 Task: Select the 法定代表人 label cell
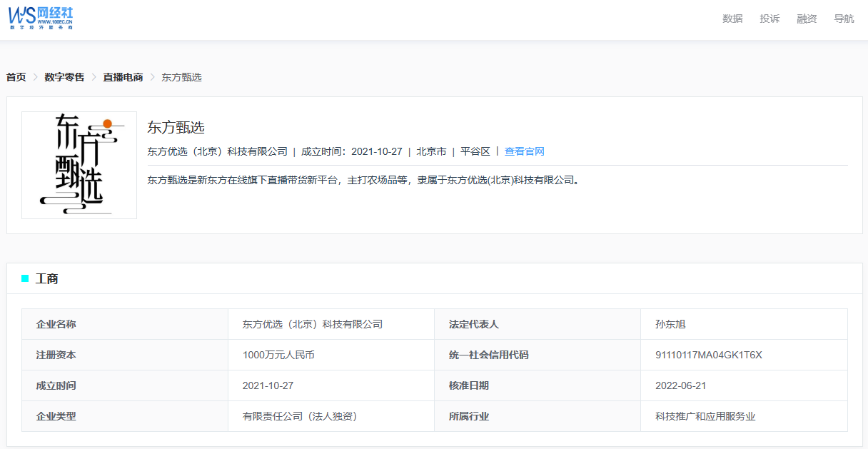click(538, 324)
